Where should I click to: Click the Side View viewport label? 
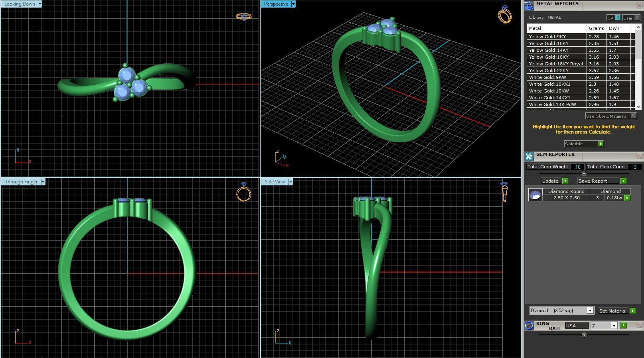click(275, 182)
